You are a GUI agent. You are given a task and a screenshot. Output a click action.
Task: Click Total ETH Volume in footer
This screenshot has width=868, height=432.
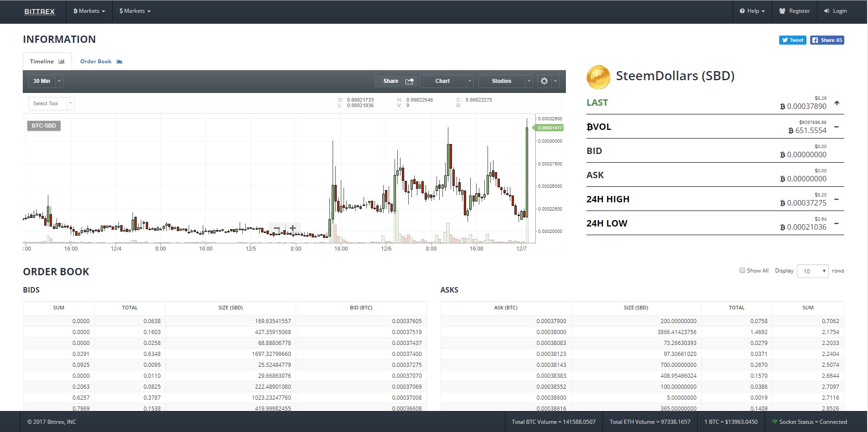650,422
